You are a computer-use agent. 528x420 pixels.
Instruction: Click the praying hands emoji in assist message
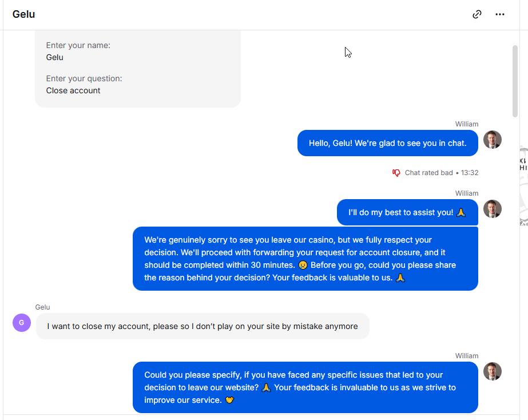[461, 212]
